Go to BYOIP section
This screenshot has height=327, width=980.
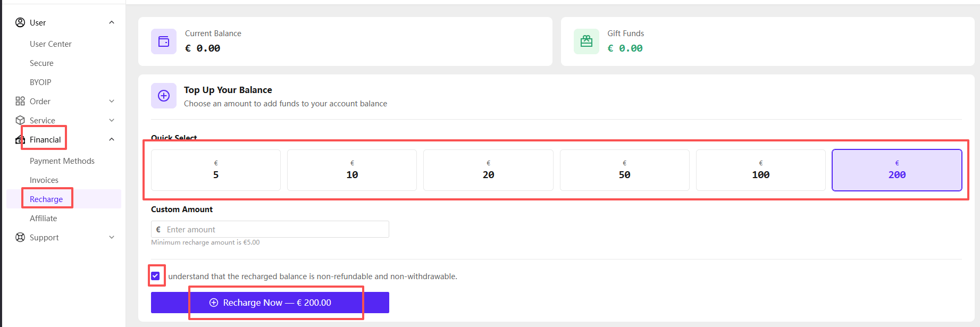coord(40,82)
